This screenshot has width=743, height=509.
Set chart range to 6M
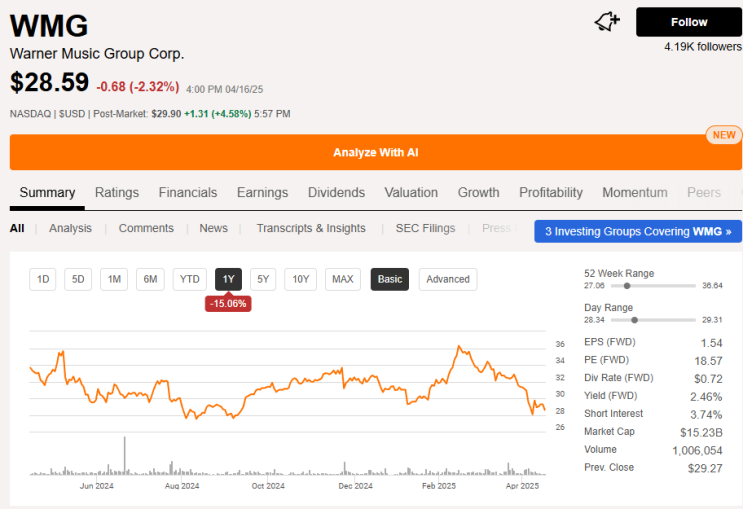(150, 279)
